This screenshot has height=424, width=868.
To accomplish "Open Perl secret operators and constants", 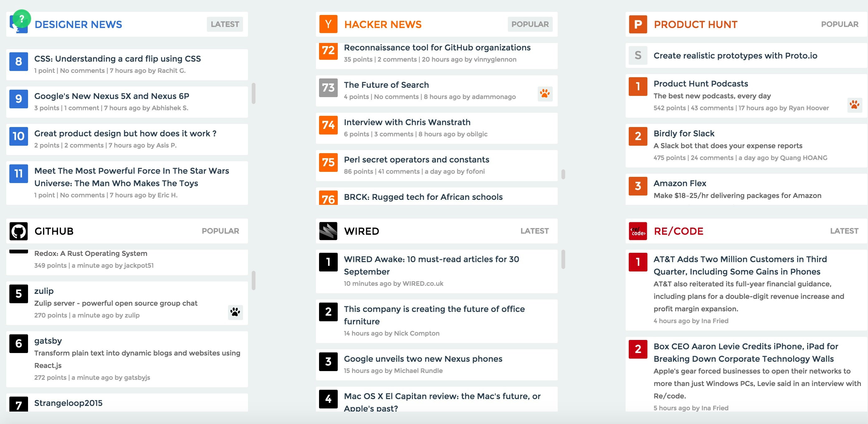I will [416, 160].
